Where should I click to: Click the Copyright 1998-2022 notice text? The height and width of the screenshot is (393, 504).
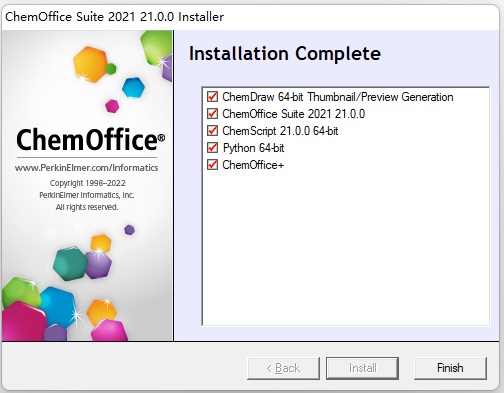click(88, 183)
